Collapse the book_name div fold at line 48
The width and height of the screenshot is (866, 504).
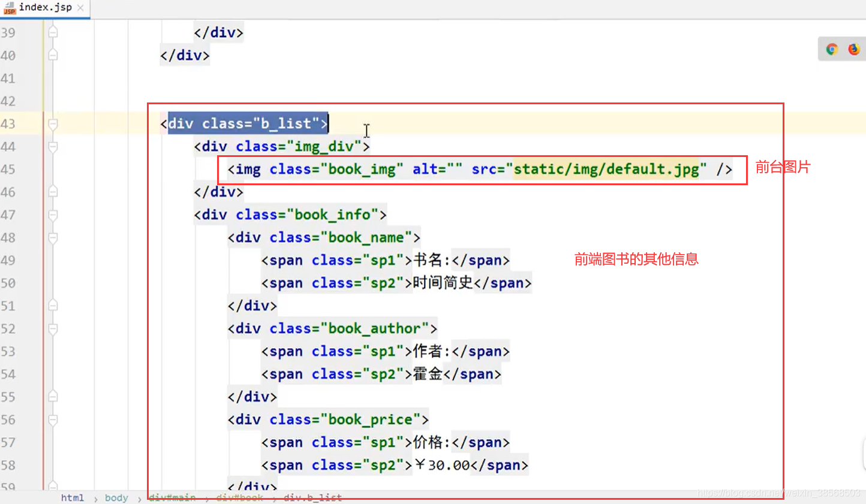coord(53,237)
